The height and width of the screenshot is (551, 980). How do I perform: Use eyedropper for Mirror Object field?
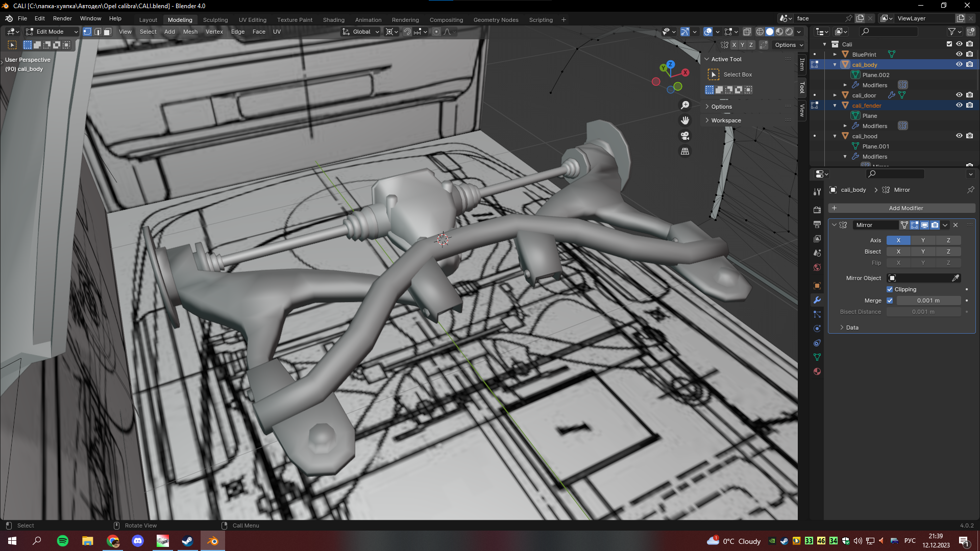pos(955,278)
